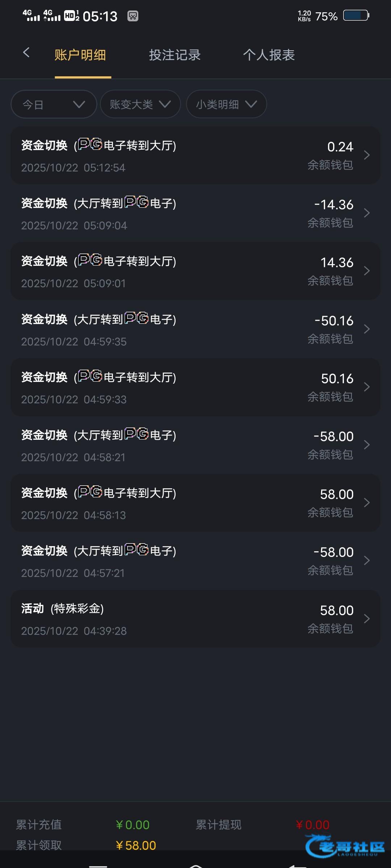This screenshot has height=868, width=391.
Task: Open the 个人报表 tab
Action: click(269, 55)
